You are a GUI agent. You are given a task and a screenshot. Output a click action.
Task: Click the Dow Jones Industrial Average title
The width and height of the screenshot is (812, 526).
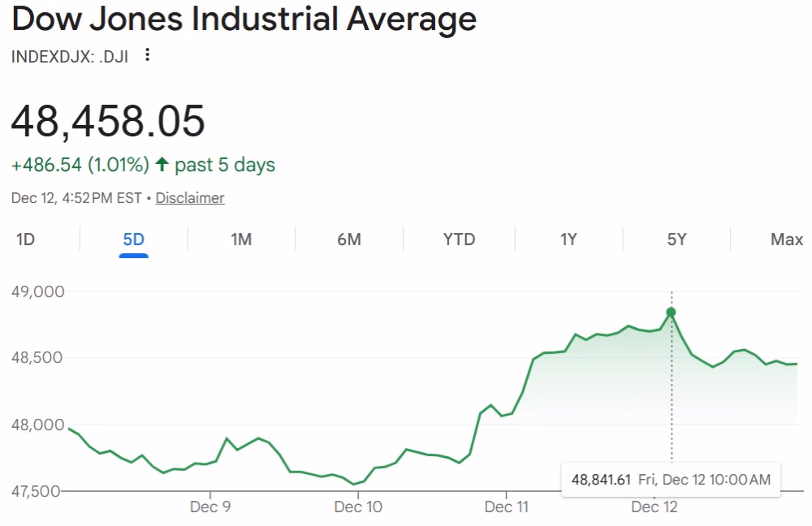point(244,19)
